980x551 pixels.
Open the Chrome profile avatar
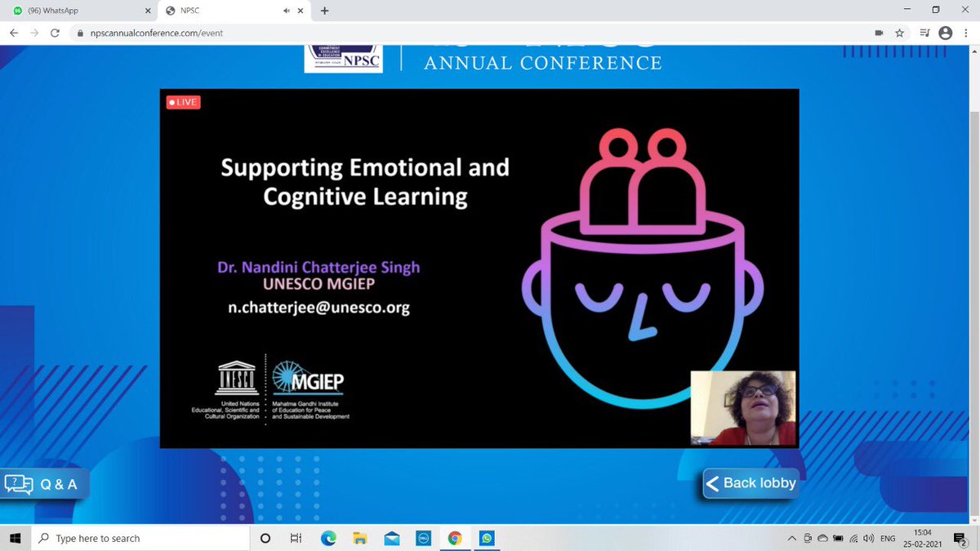(945, 33)
